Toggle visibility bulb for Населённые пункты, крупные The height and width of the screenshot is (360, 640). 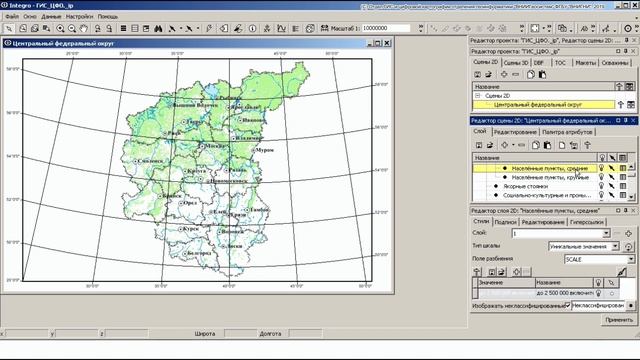pos(601,177)
